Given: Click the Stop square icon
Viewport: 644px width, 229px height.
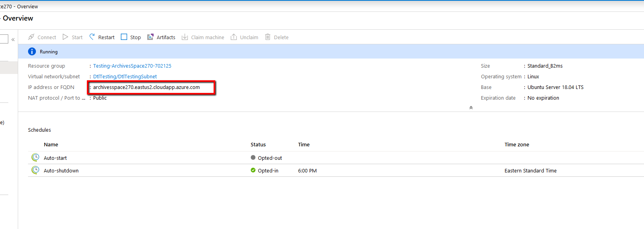Looking at the screenshot, I should click(x=124, y=37).
